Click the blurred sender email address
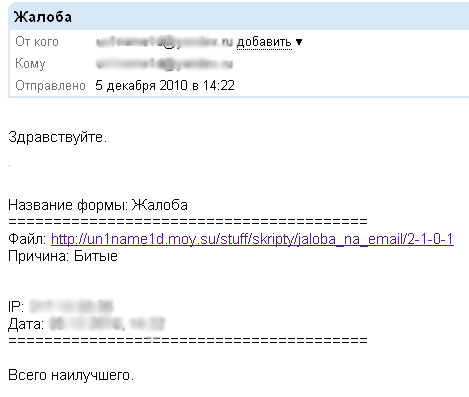Image resolution: width=469 pixels, height=397 pixels. [164, 42]
